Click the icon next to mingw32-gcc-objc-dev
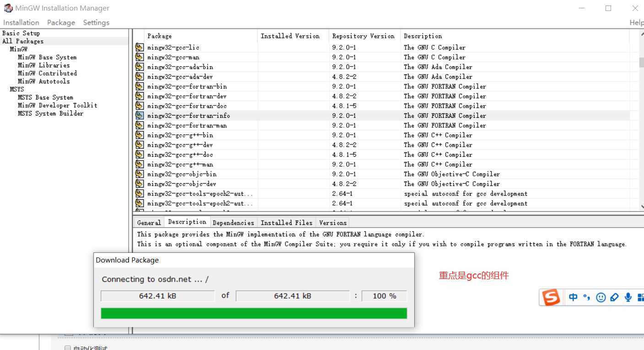This screenshot has width=644, height=350. point(139,183)
